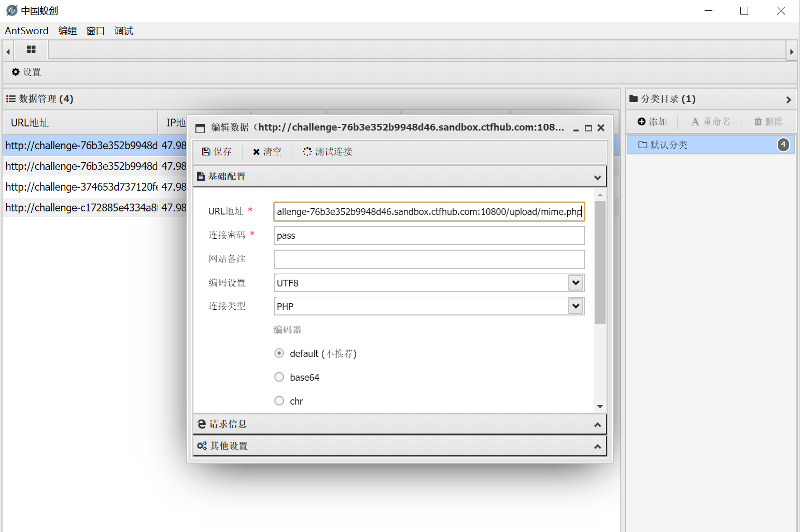The width and height of the screenshot is (800, 532).
Task: Click the settings gear icon
Action: [x=16, y=72]
